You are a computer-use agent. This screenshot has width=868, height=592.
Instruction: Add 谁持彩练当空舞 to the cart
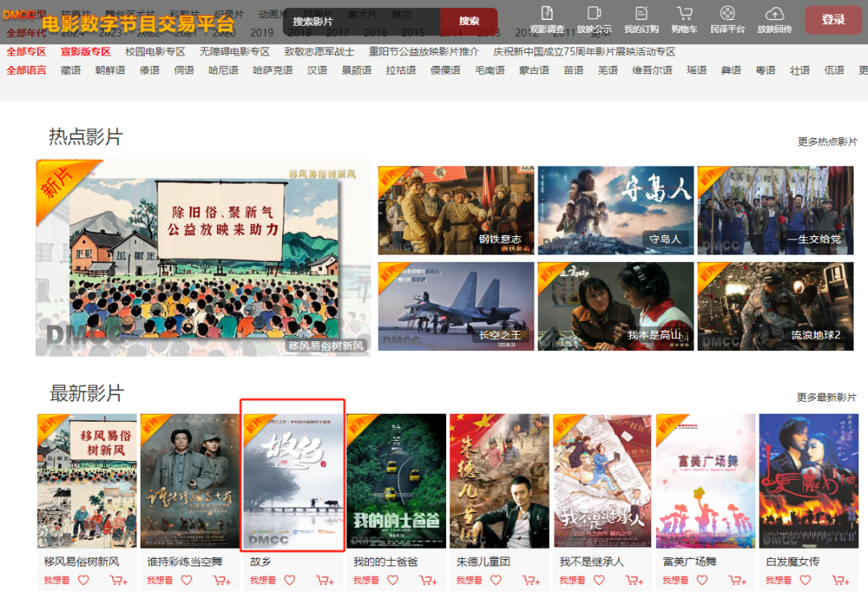(x=222, y=581)
